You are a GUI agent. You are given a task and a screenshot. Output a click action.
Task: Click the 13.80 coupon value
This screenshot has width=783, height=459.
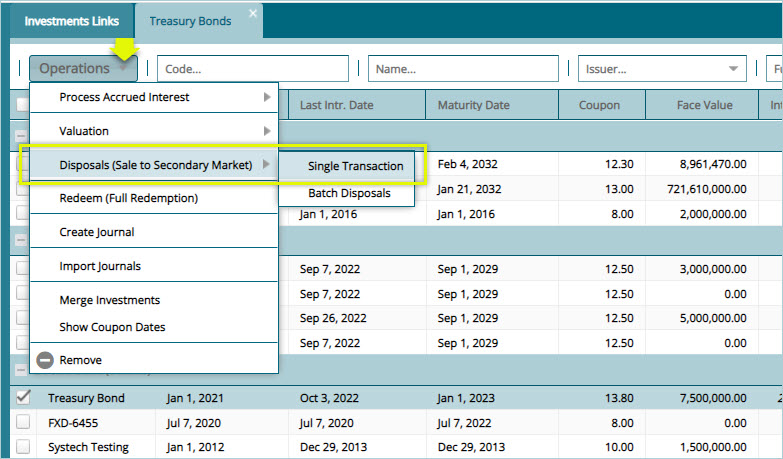(619, 398)
